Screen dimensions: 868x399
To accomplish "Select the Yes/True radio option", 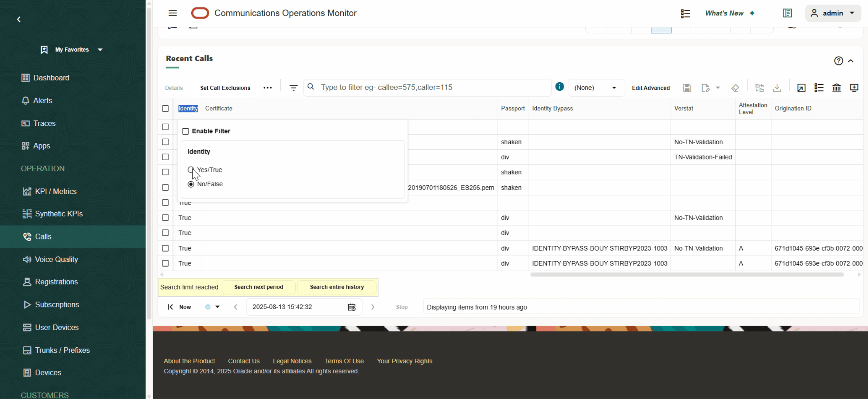I will 191,170.
